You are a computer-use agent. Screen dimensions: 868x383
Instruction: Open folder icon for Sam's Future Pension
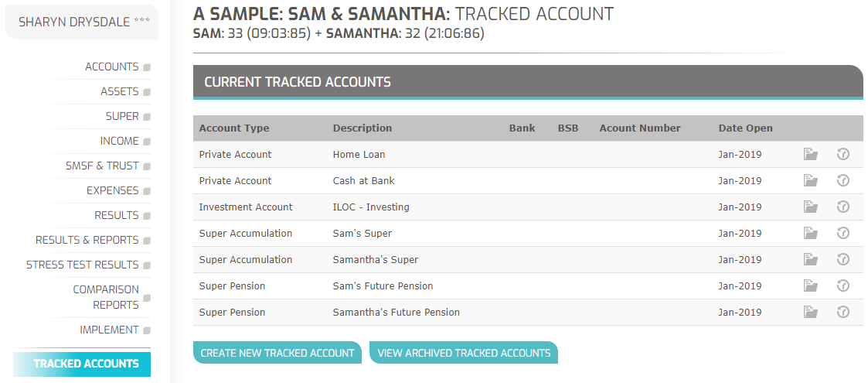tap(811, 286)
